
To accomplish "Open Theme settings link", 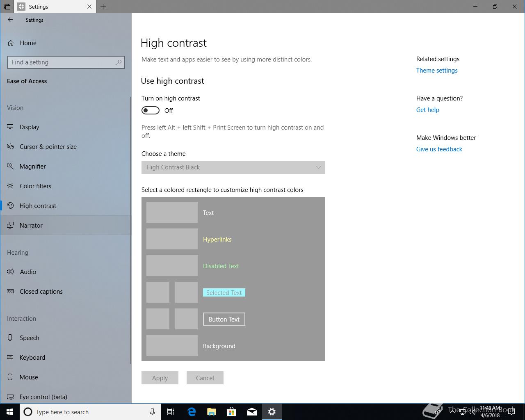I will [437, 71].
